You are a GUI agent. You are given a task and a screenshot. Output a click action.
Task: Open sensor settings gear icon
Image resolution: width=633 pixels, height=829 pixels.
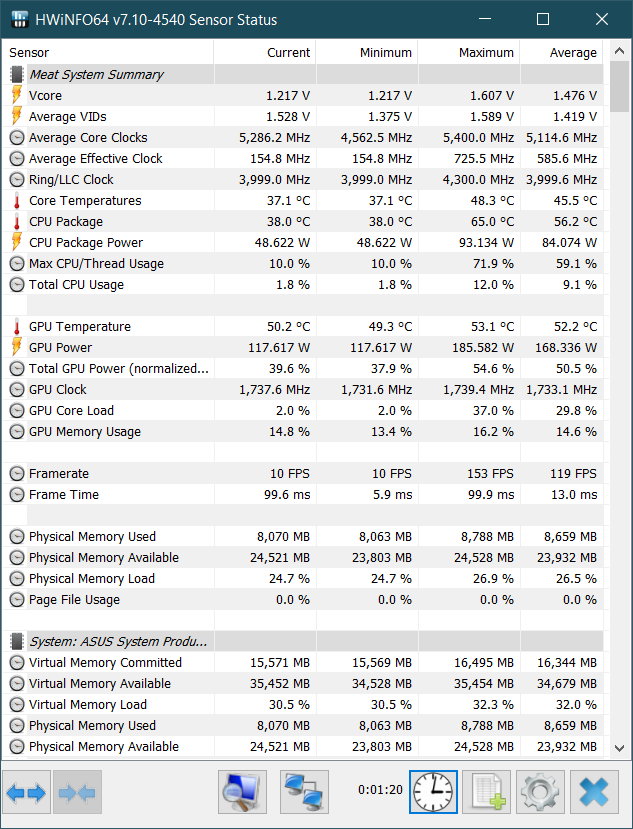(x=540, y=792)
